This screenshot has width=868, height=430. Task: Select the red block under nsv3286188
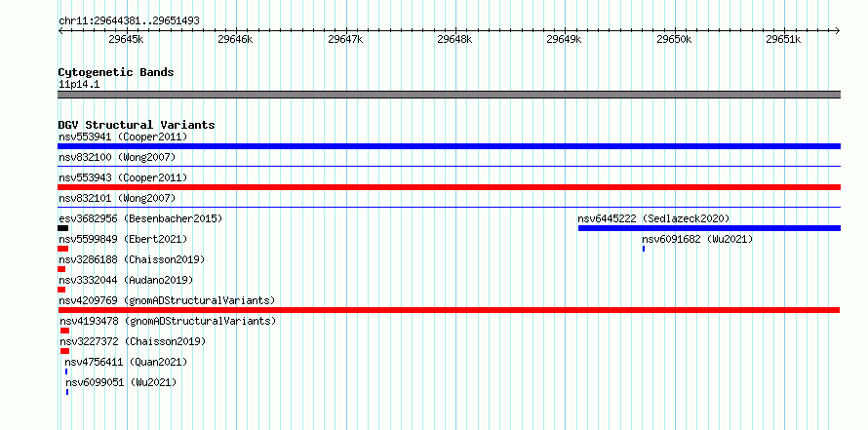pyautogui.click(x=61, y=269)
